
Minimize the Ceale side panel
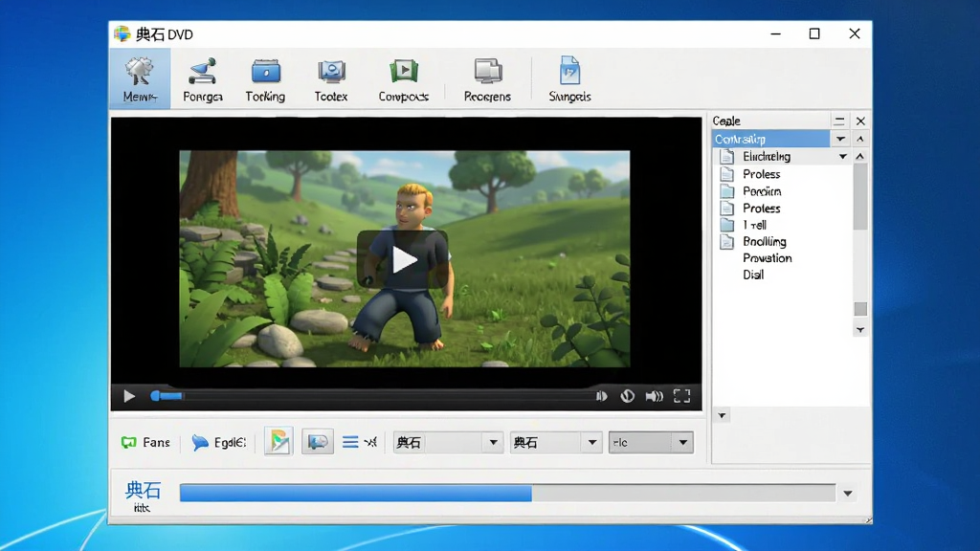click(x=839, y=121)
